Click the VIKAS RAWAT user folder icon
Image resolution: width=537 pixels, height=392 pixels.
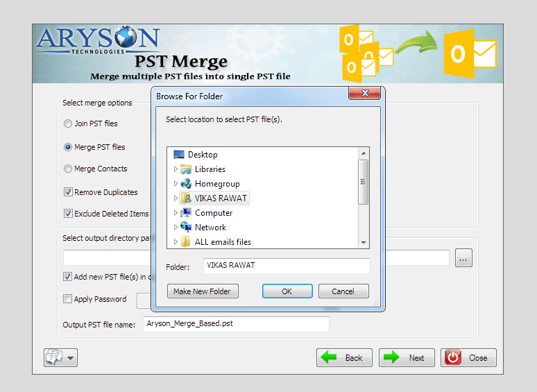click(x=186, y=198)
